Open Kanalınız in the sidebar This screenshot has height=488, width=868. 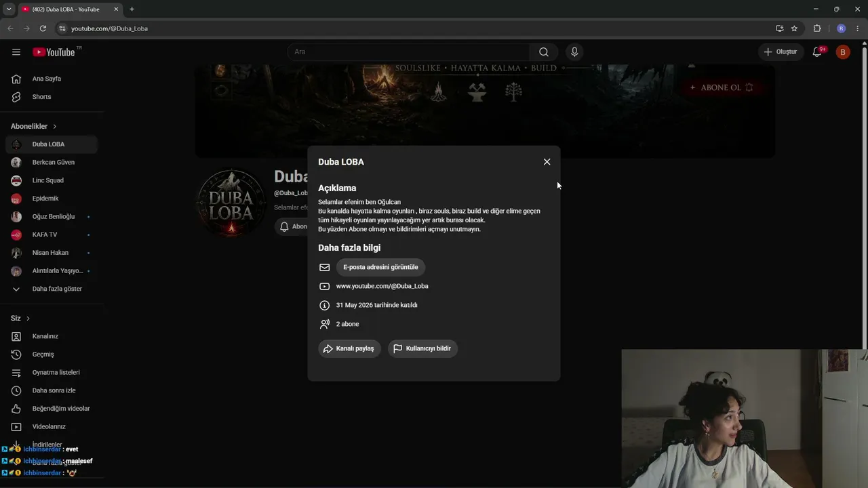click(52, 336)
